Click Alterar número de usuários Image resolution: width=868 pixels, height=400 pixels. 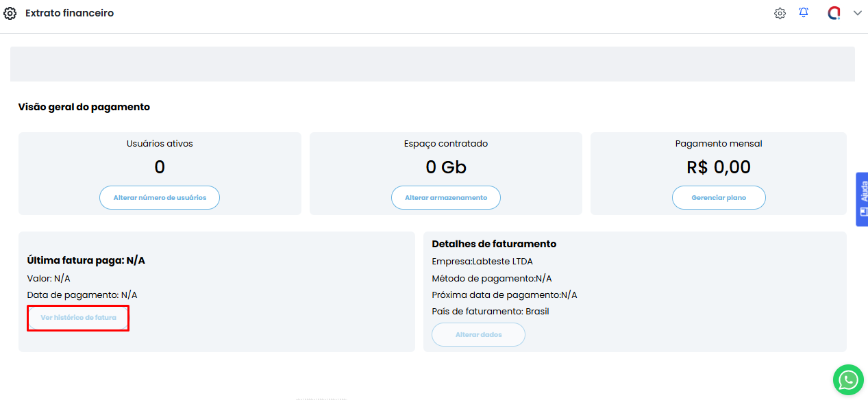[160, 197]
